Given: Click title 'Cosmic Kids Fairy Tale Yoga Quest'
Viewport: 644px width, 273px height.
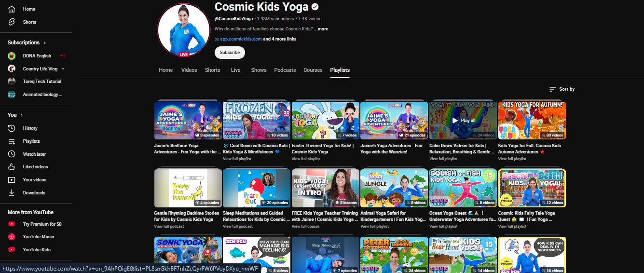Looking at the screenshot, I should (527, 216).
